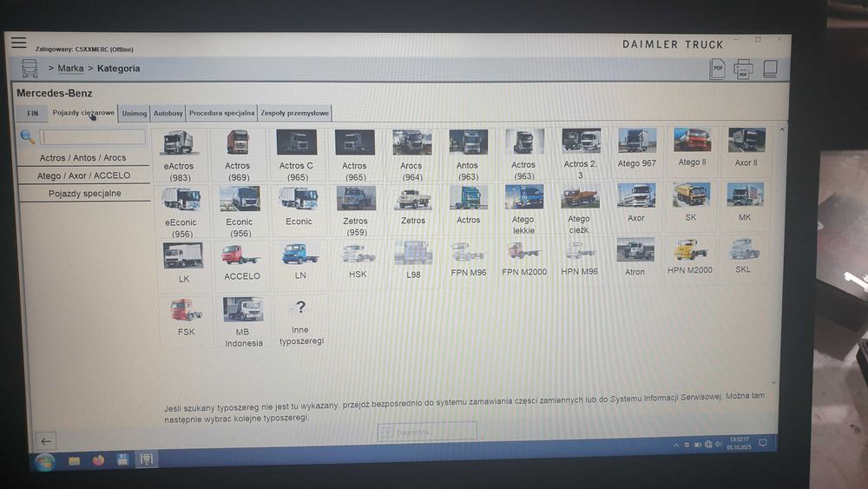868x489 pixels.
Task: Choose the Atego 967 truck icon
Action: (636, 140)
